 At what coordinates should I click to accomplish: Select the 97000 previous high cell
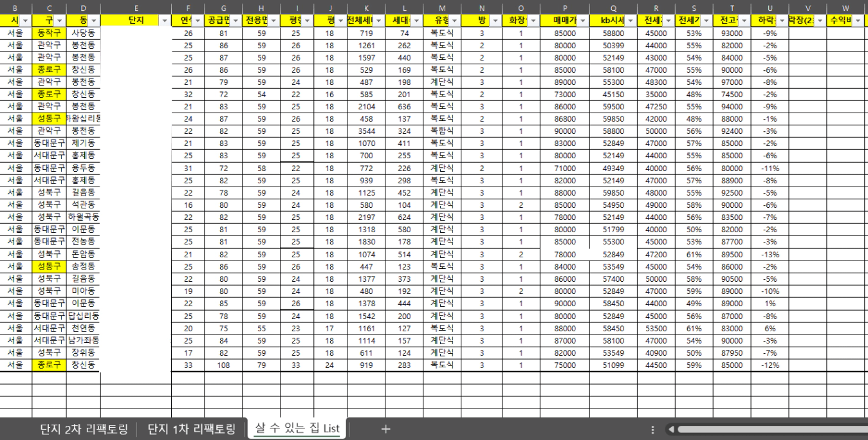[x=732, y=82]
